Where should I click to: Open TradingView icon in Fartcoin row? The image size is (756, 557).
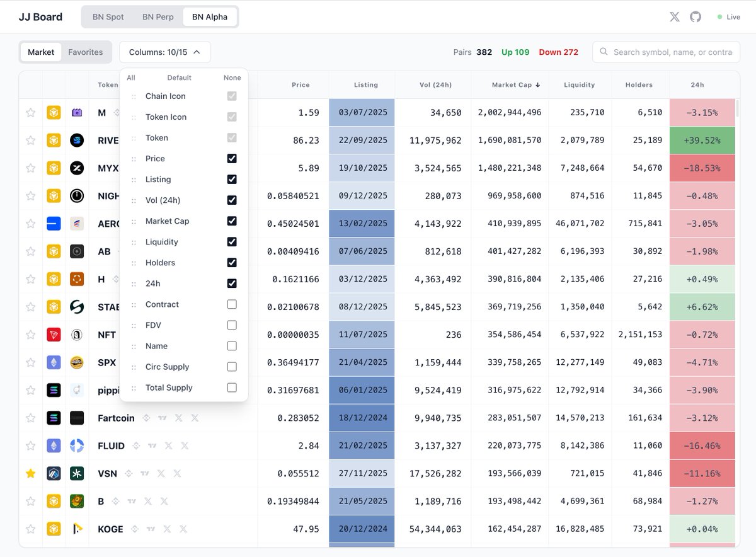coord(163,418)
